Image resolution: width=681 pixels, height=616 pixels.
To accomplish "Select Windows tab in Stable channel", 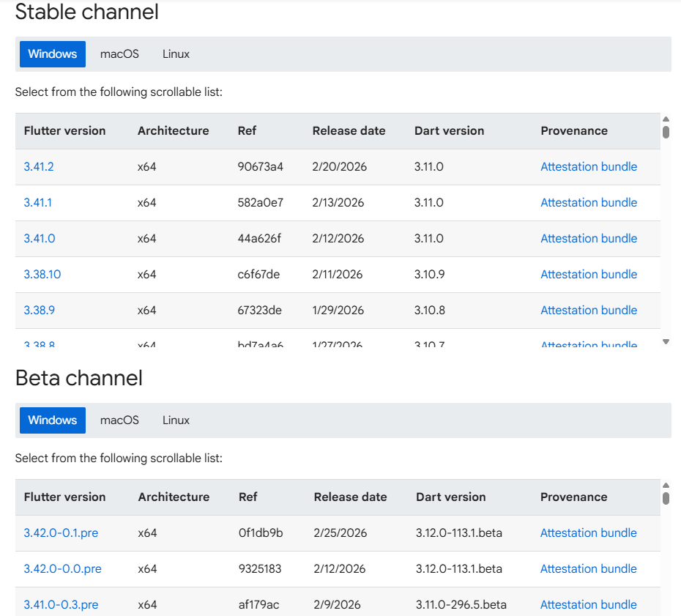I will tap(53, 54).
